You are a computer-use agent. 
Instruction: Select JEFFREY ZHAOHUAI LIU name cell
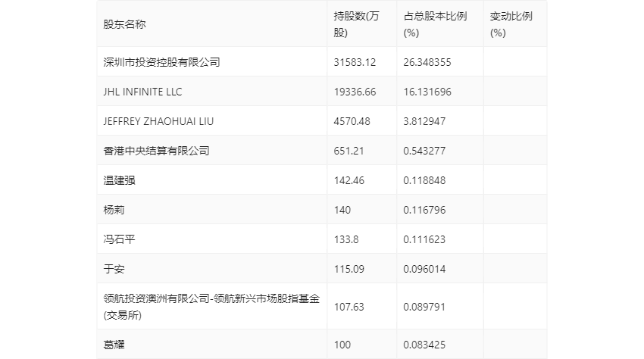coord(158,121)
